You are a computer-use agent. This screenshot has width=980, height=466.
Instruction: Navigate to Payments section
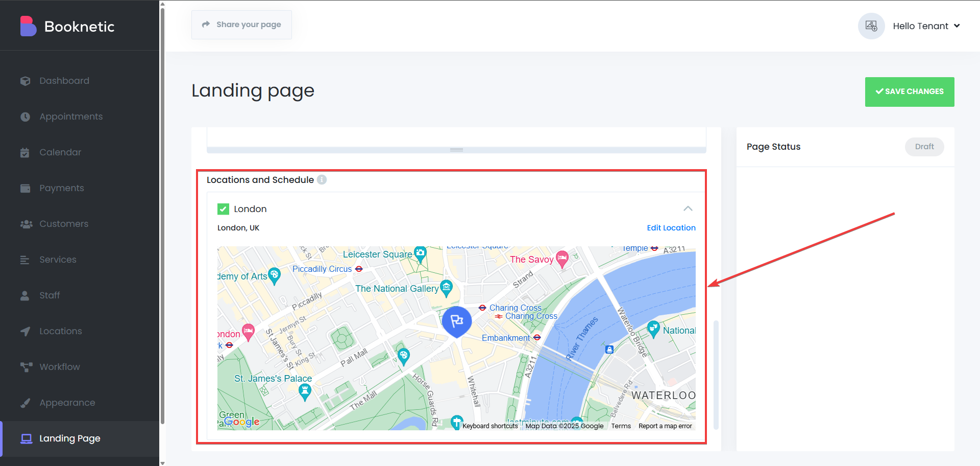80,188
